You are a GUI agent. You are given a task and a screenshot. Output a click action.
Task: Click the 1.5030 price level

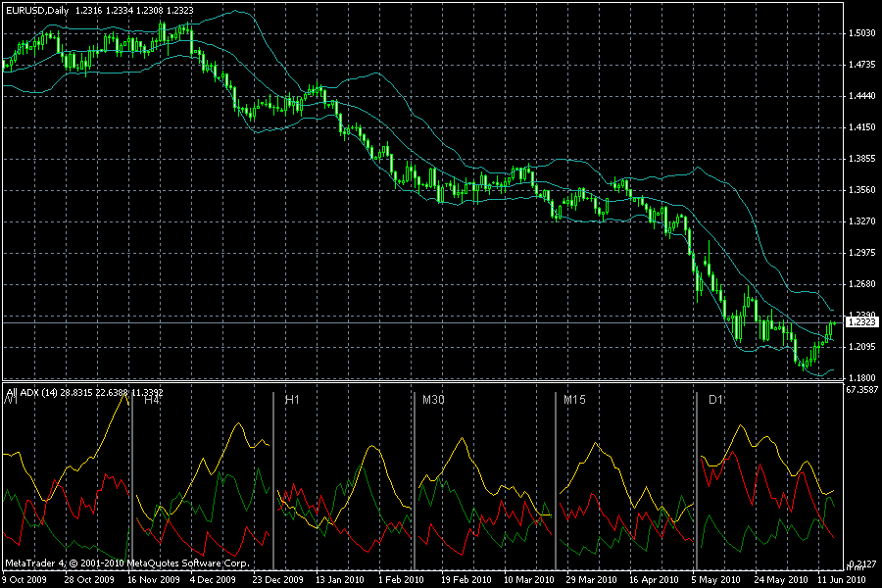(861, 33)
